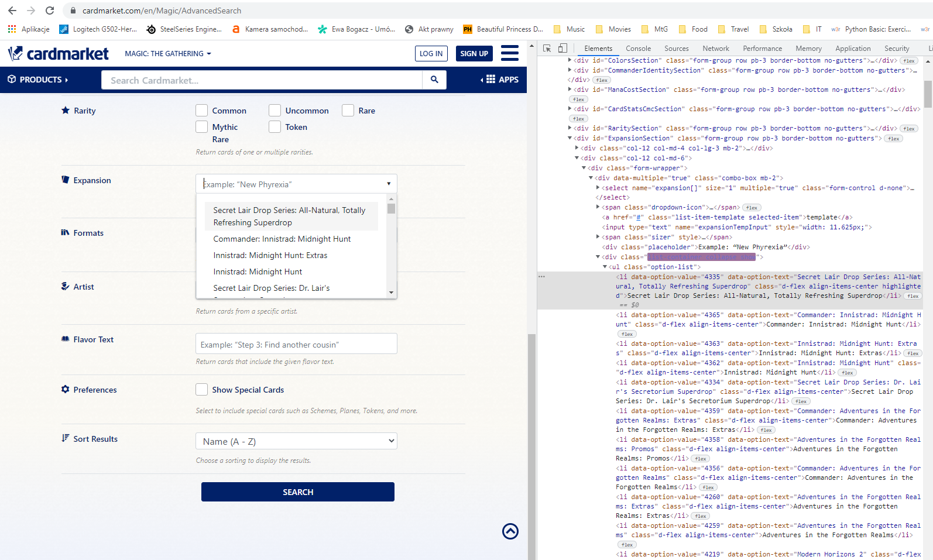Open the Beautiful Princess D... bookmark
The width and height of the screenshot is (933, 560).
[503, 29]
